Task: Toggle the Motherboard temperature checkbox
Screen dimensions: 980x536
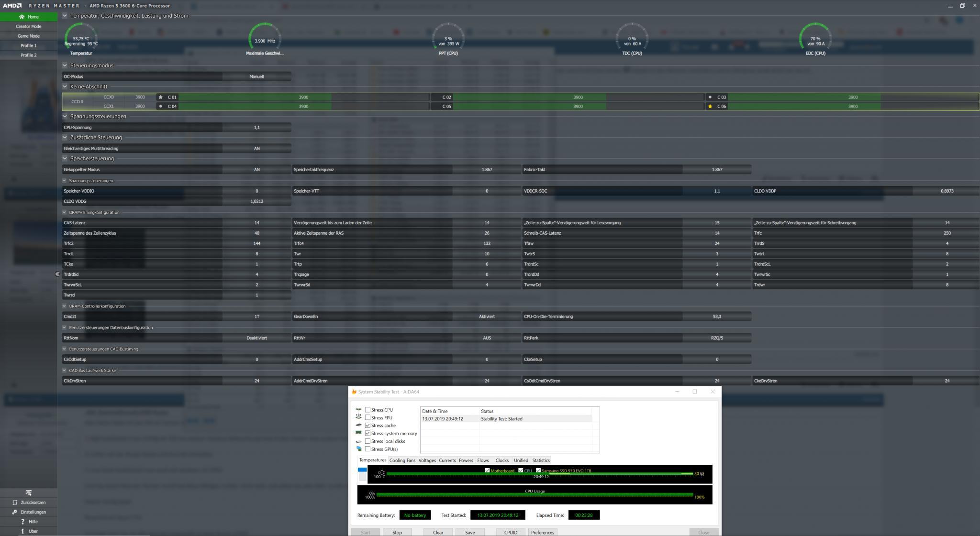Action: tap(487, 470)
